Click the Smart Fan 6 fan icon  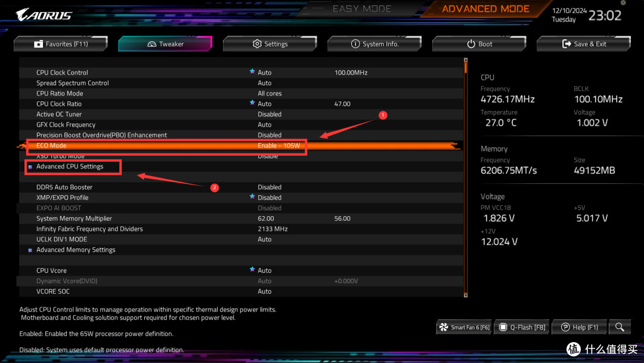[444, 327]
